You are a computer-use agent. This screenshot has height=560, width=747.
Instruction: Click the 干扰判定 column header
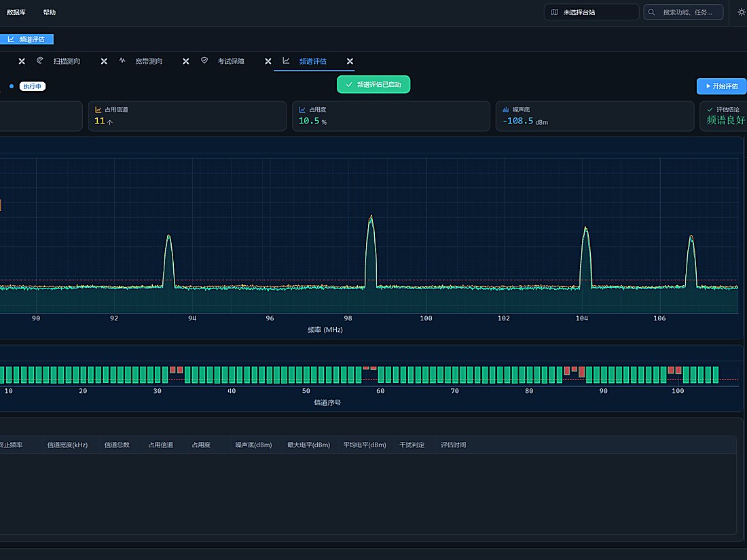tap(412, 445)
